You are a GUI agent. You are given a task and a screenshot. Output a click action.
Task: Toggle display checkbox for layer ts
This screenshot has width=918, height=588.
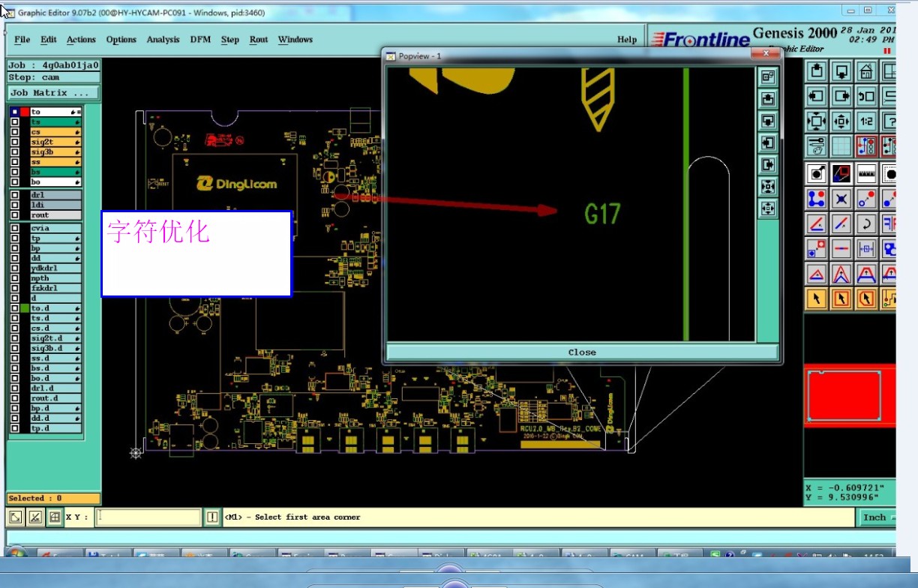point(14,121)
